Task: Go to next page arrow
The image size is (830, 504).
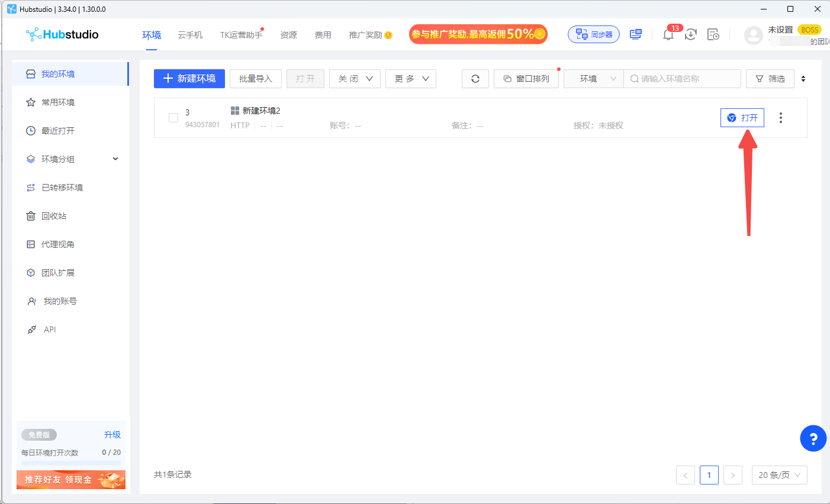Action: point(733,475)
